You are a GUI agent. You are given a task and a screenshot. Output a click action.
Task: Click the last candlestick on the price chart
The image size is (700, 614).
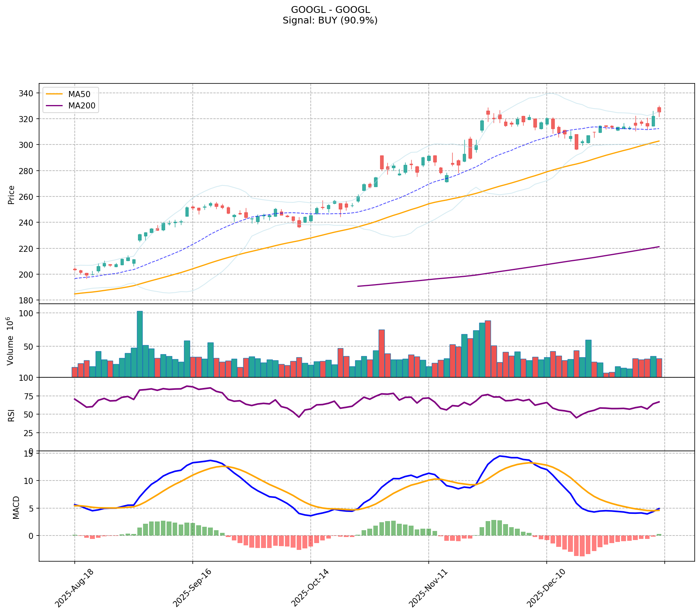tap(659, 110)
